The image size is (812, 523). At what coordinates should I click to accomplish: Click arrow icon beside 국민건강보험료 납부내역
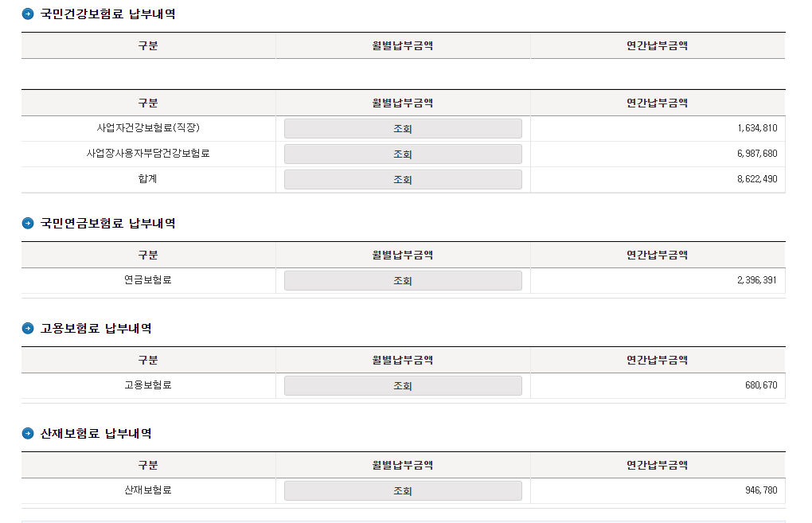(x=28, y=14)
